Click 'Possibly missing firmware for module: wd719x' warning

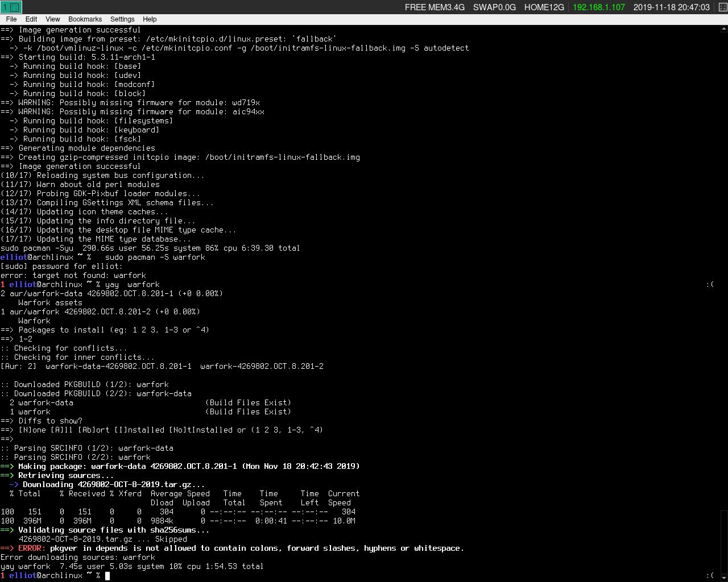(130, 102)
